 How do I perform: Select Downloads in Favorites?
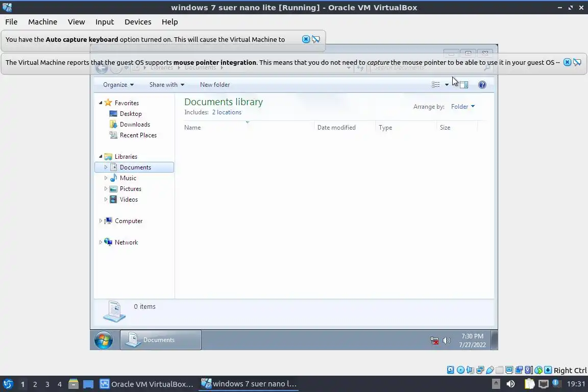point(135,125)
